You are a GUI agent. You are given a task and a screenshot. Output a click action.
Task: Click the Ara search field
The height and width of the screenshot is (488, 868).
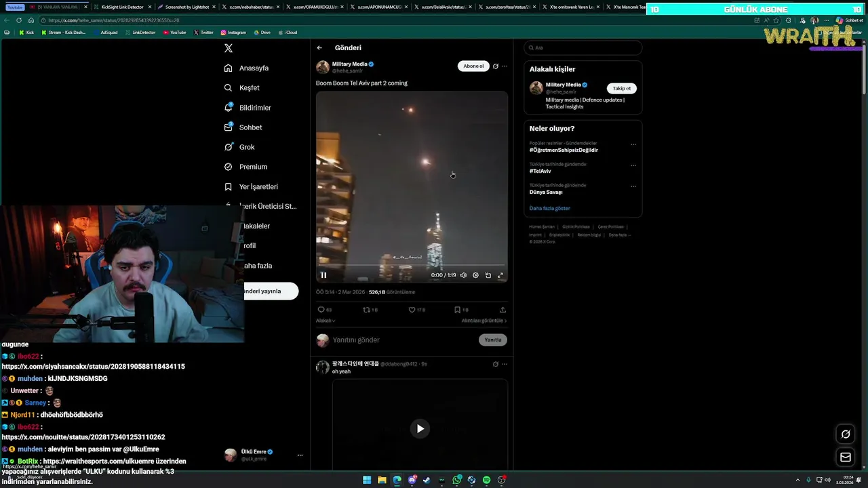583,48
